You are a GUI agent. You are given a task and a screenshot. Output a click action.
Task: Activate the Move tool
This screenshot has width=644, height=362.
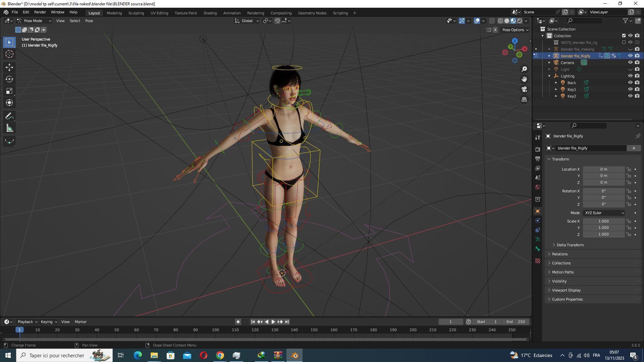point(9,67)
